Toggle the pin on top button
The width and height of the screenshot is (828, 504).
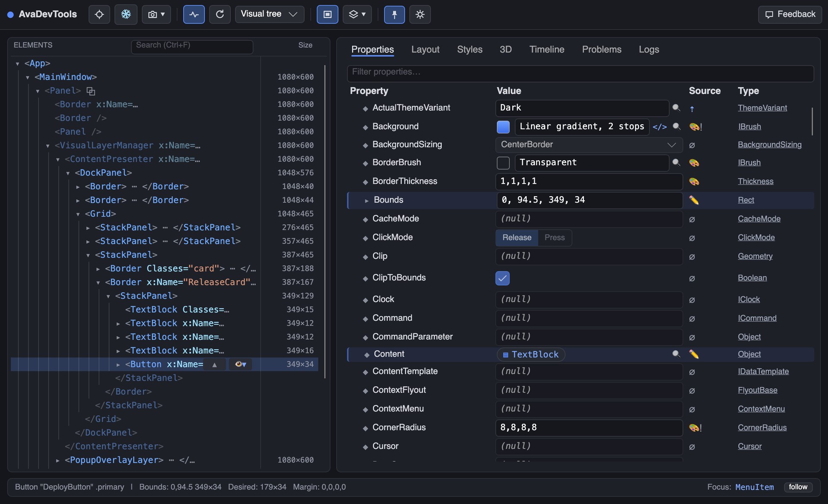[x=394, y=14]
